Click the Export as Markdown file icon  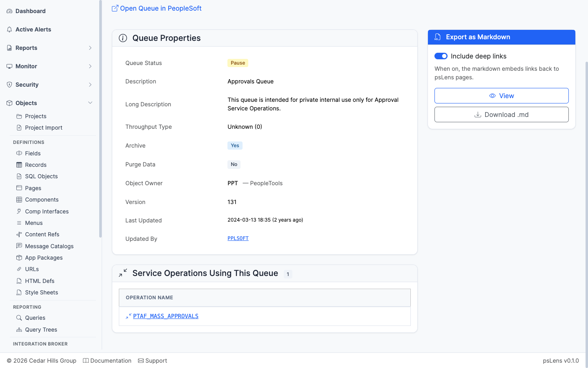coord(437,37)
